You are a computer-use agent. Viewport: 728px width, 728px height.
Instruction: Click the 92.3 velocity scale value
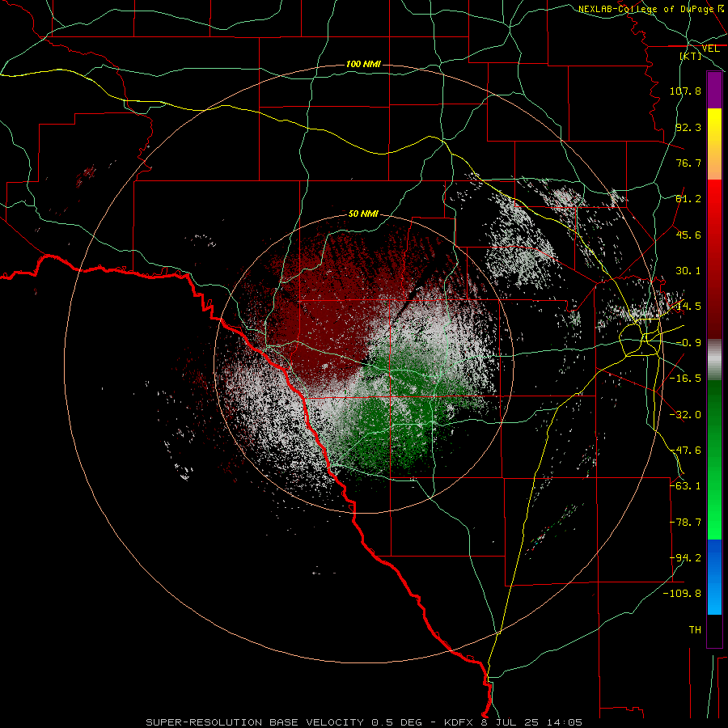click(x=688, y=127)
